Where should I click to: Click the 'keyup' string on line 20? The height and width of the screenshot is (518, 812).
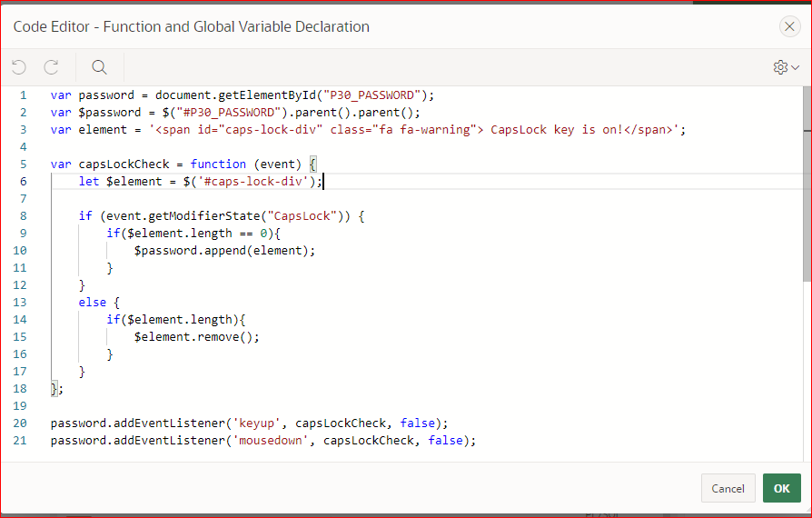pos(256,423)
